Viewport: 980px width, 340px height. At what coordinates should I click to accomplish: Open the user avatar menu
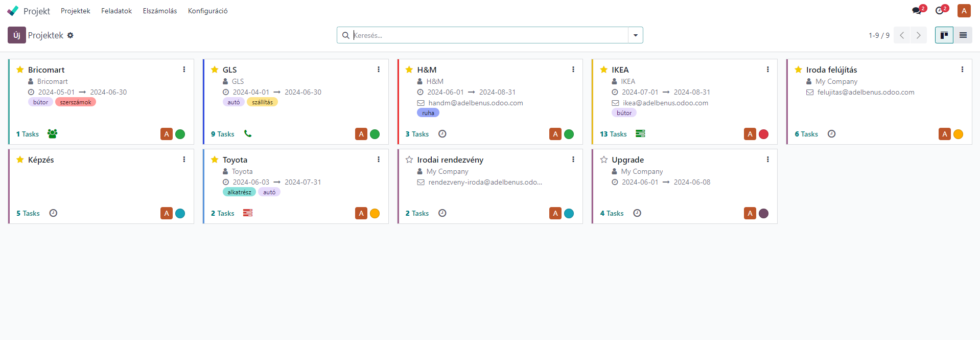[964, 11]
